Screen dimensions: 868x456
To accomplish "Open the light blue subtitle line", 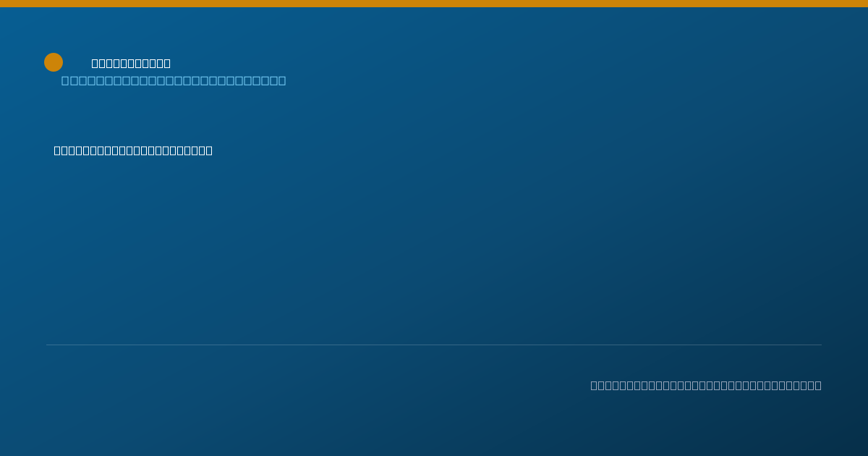I will 174,80.
